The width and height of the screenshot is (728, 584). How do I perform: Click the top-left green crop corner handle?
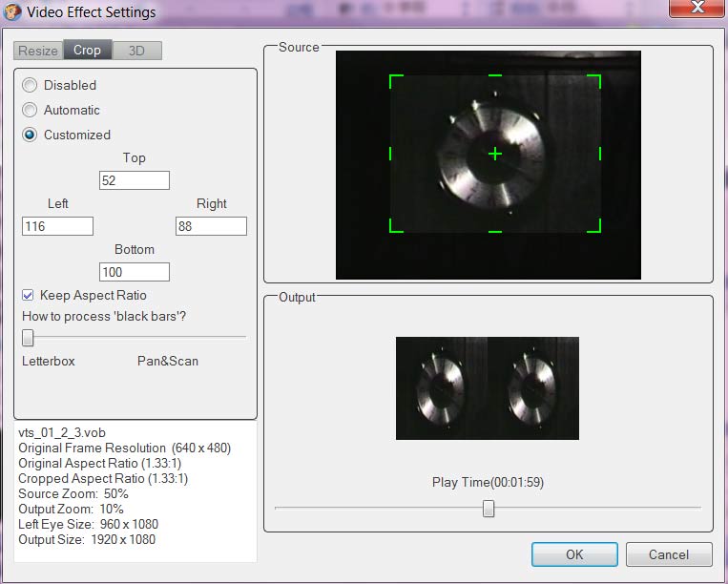396,81
